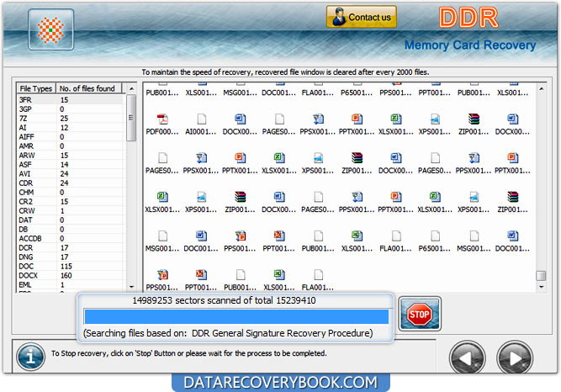Screen dimensions: 561x392
Task: Select the EML file type row
Action: coord(71,284)
